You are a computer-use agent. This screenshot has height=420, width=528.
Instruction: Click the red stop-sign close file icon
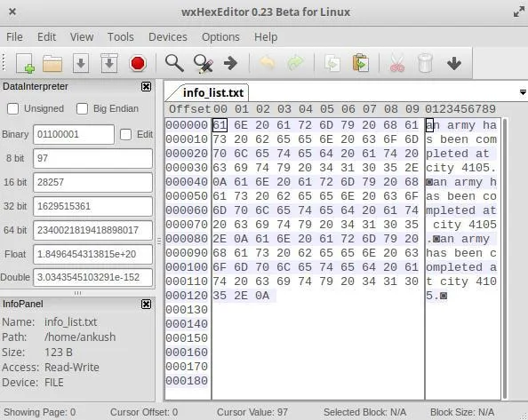[138, 63]
